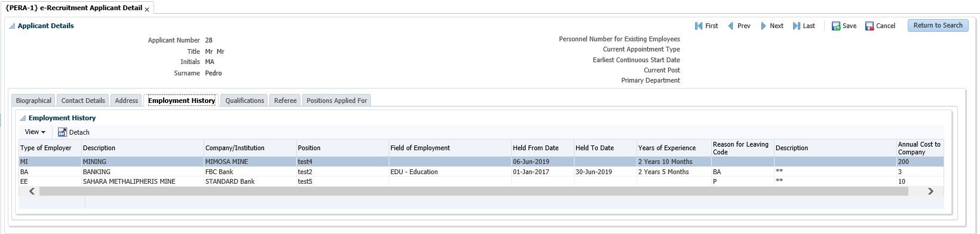Click the 06-Jun-2019 date cell

click(x=542, y=162)
